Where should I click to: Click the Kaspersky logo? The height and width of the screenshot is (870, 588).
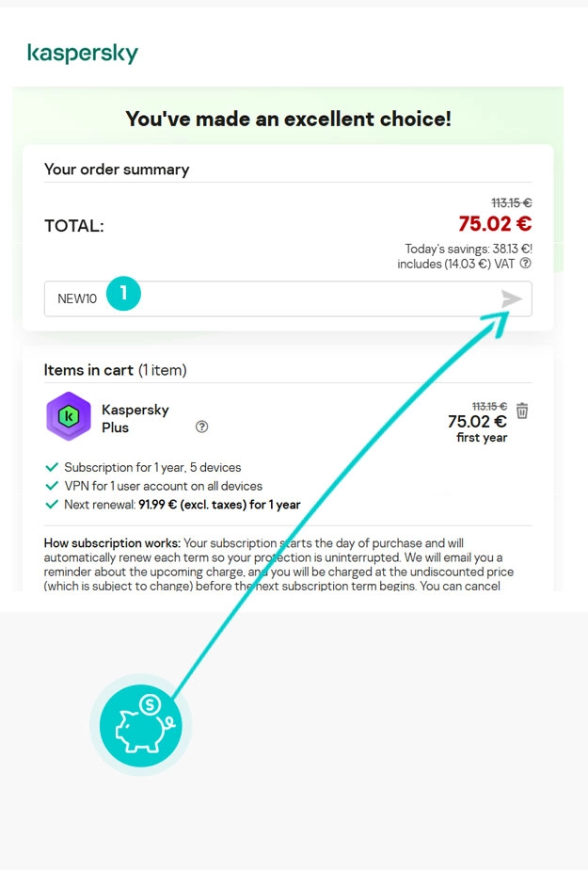tap(83, 53)
